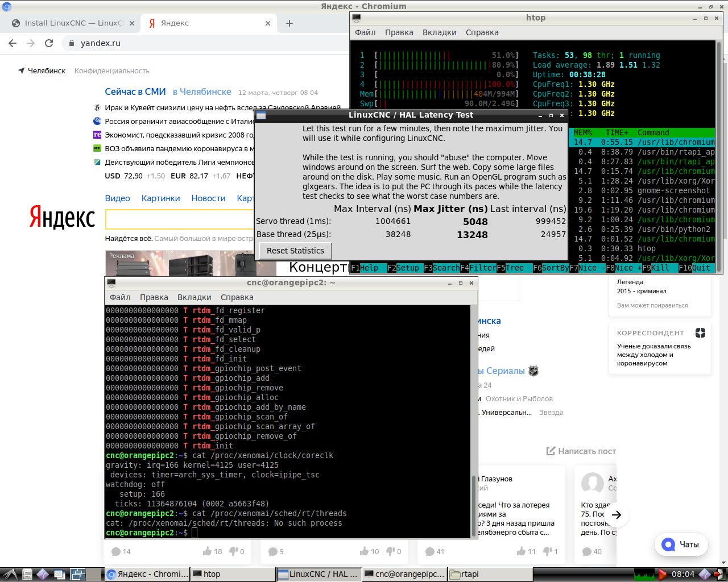Click the thumbs-up icon with 11 likes
The width and height of the screenshot is (728, 582).
click(x=521, y=551)
